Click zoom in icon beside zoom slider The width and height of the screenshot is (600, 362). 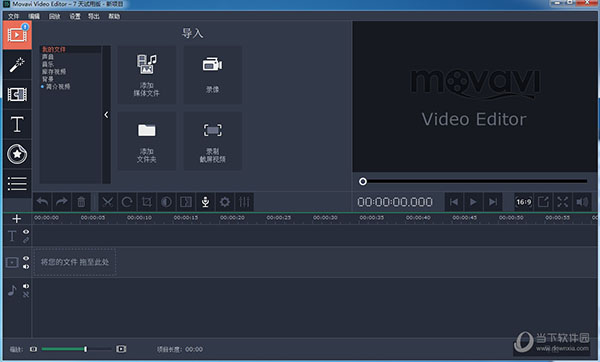coord(121,349)
